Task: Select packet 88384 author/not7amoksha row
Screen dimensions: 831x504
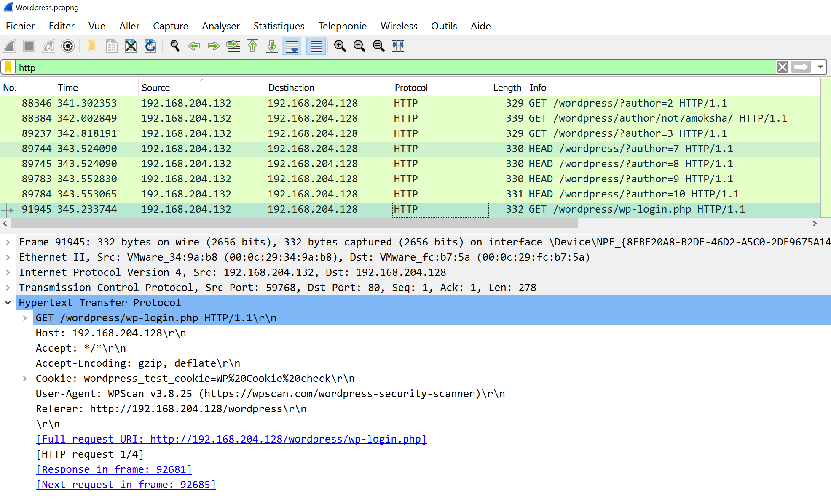Action: (x=410, y=118)
